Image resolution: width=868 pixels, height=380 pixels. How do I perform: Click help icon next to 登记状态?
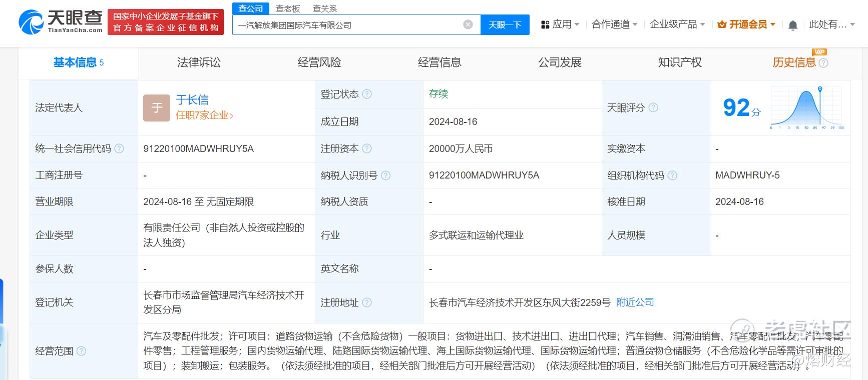(x=367, y=94)
